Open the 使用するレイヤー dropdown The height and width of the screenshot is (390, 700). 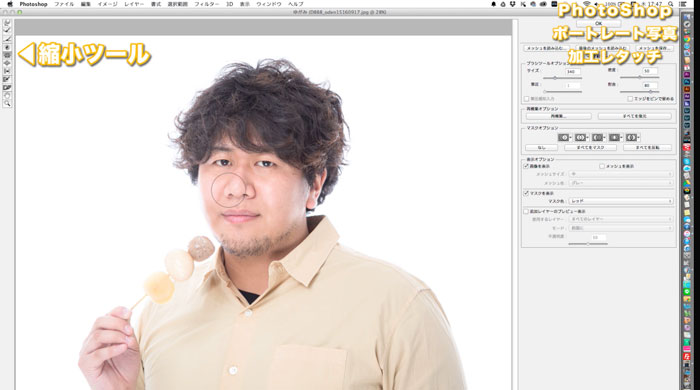click(621, 219)
